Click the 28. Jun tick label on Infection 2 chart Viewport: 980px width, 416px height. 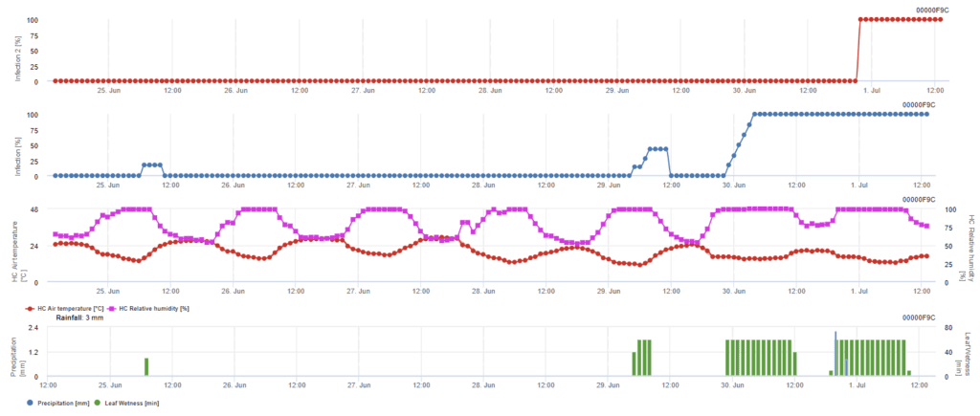(489, 91)
